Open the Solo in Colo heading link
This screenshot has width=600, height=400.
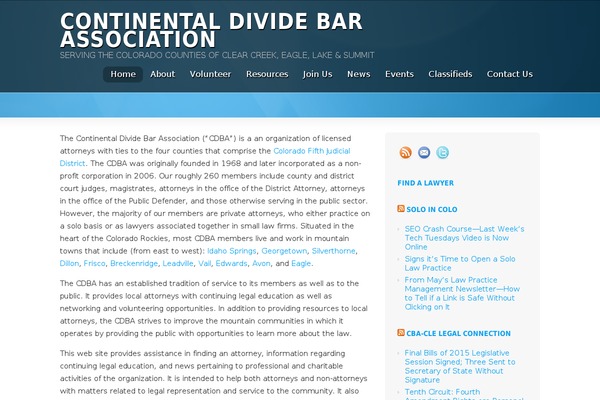(432, 209)
